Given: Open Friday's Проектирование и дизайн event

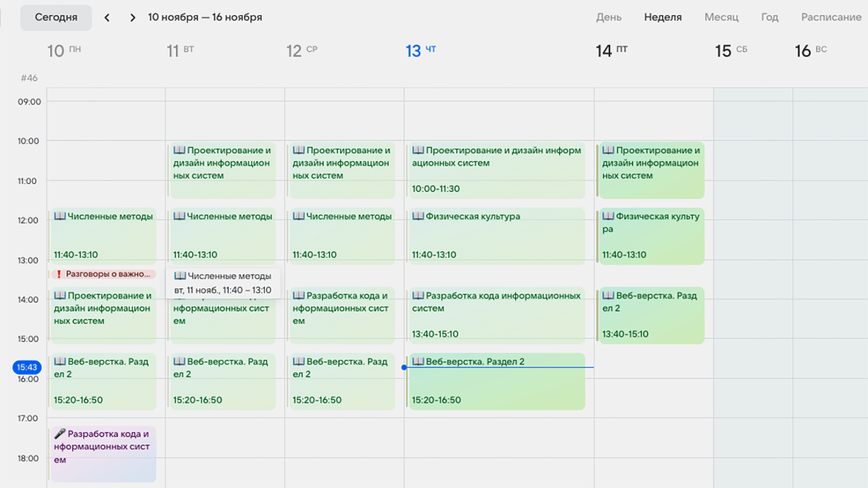Looking at the screenshot, I should point(651,169).
